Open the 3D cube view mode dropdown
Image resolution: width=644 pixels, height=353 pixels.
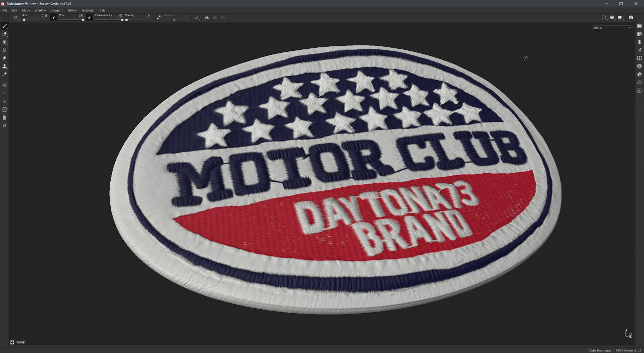point(613,17)
